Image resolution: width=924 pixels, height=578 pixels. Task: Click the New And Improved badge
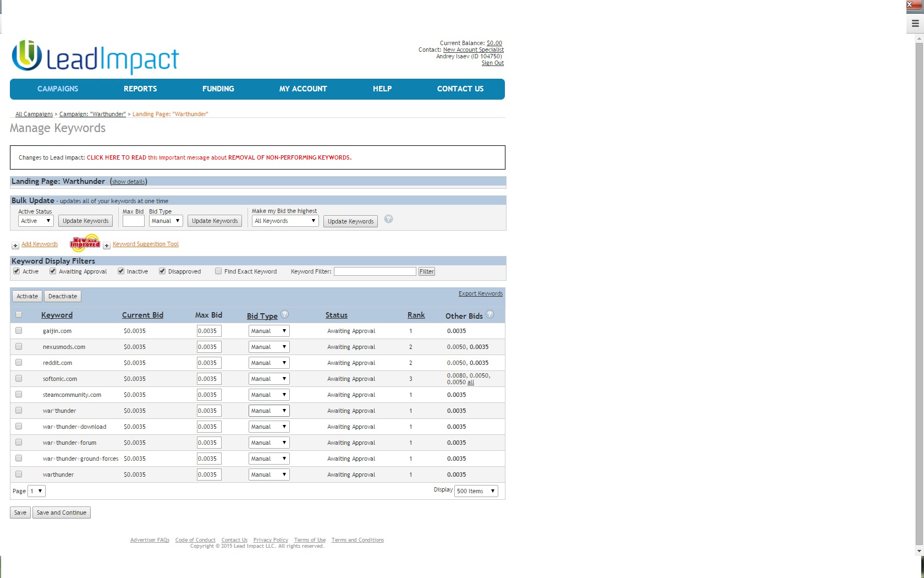point(85,243)
